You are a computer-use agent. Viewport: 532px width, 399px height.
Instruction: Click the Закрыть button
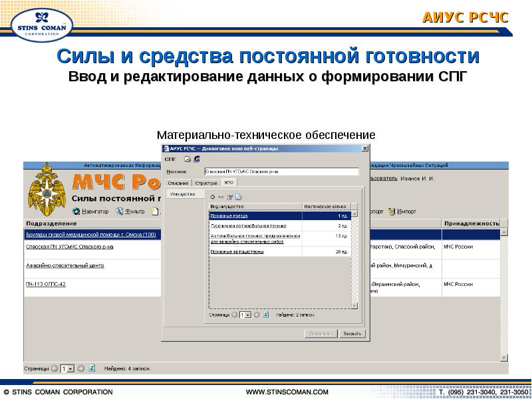[x=352, y=334]
